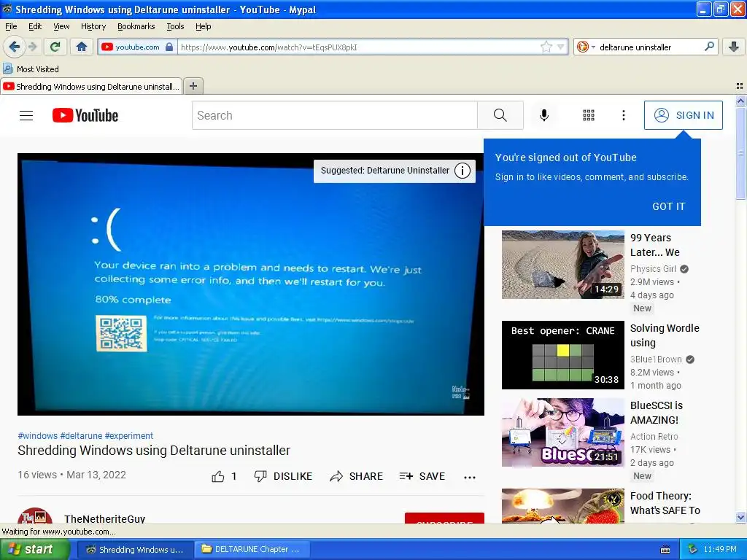Open YouTube settings three-dot menu
This screenshot has width=747, height=560.
[624, 115]
